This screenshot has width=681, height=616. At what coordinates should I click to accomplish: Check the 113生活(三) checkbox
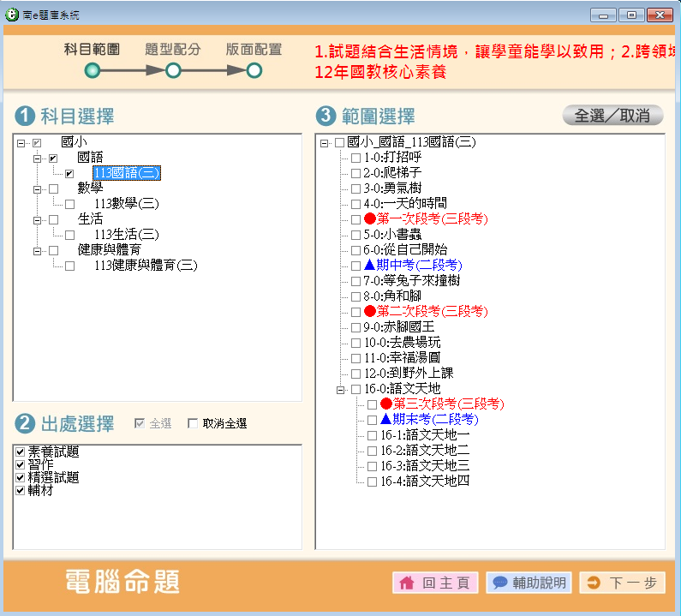click(69, 235)
